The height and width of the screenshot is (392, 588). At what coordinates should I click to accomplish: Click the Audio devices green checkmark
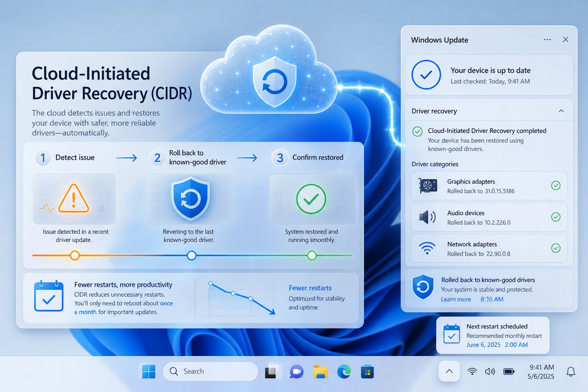click(556, 217)
